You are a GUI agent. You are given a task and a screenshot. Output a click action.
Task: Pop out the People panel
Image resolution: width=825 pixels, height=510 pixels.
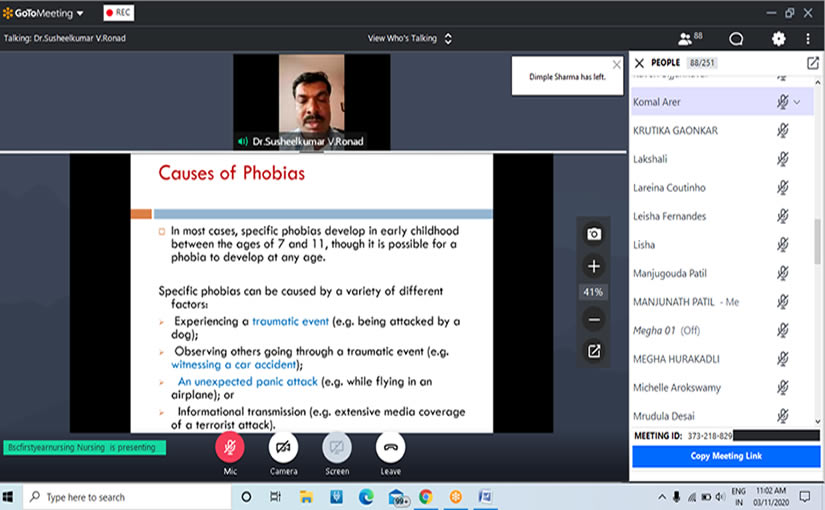coord(812,63)
